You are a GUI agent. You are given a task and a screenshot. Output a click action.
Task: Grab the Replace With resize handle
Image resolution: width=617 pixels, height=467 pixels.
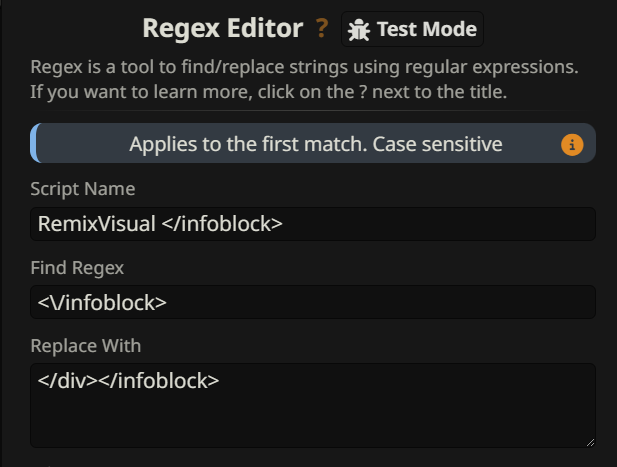coord(590,441)
